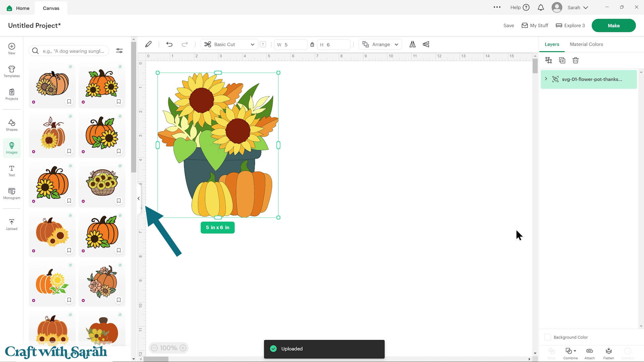Viewport: 644px width, 362px height.
Task: Click the green Make button
Action: 613,25
